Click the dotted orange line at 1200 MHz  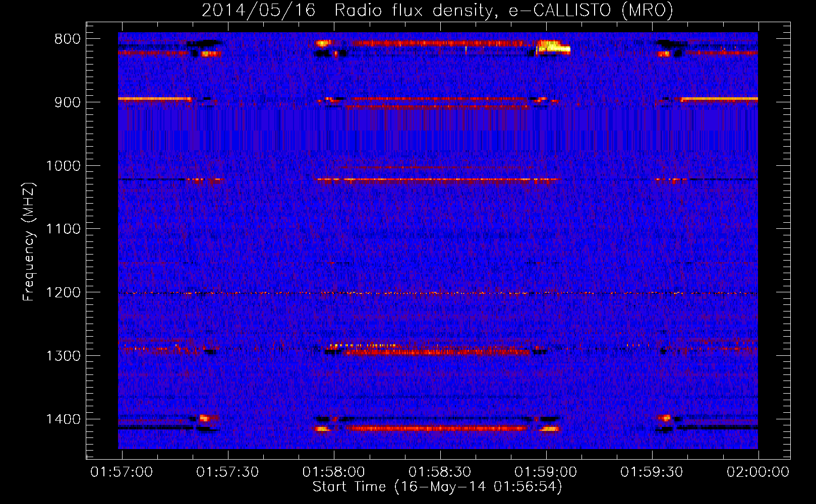(x=438, y=293)
